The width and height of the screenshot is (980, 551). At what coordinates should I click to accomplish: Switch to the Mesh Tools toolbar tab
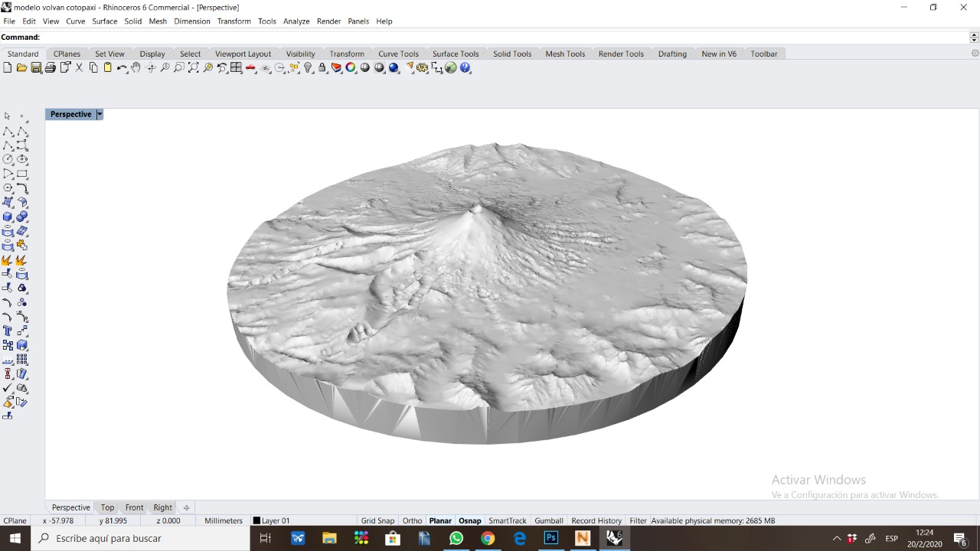click(x=565, y=54)
